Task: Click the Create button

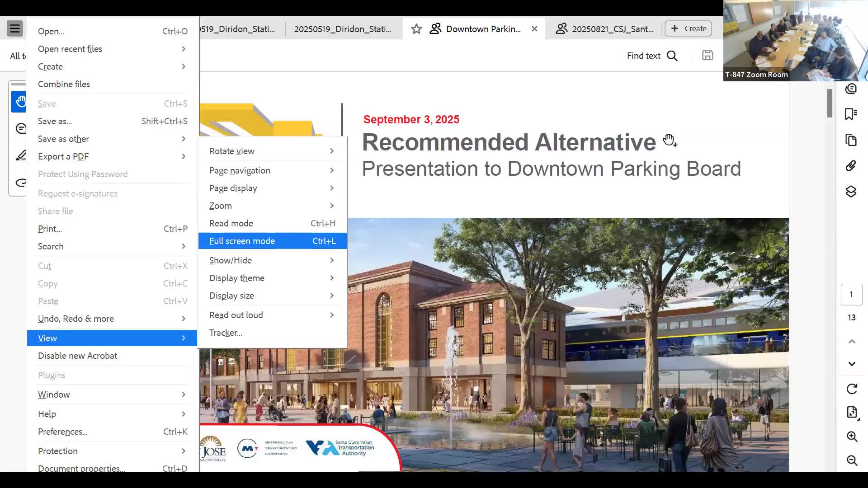Action: click(689, 28)
